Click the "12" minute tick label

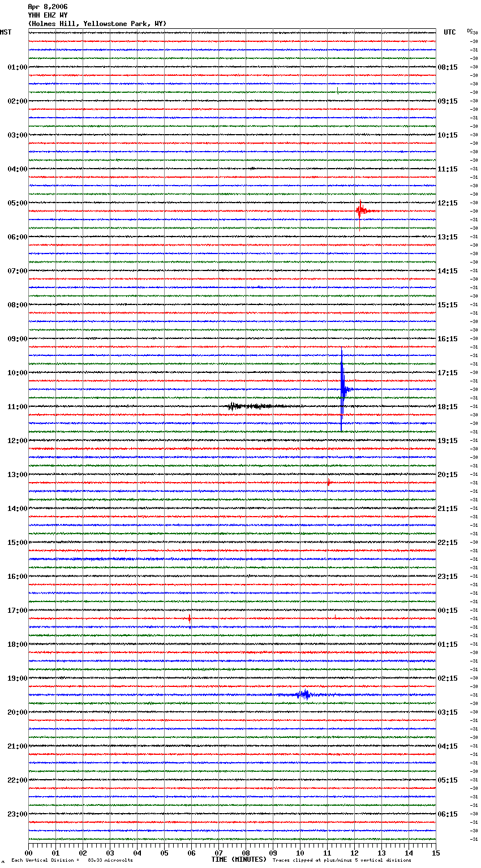[x=354, y=853]
